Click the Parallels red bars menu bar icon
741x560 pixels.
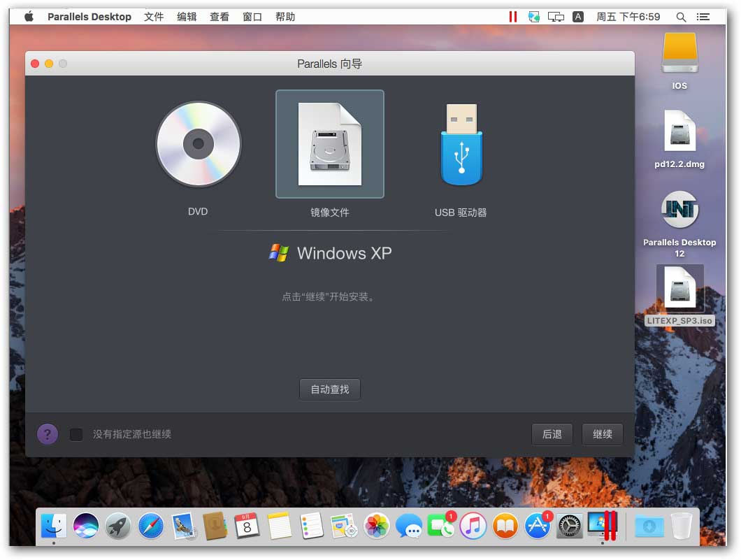pos(512,17)
